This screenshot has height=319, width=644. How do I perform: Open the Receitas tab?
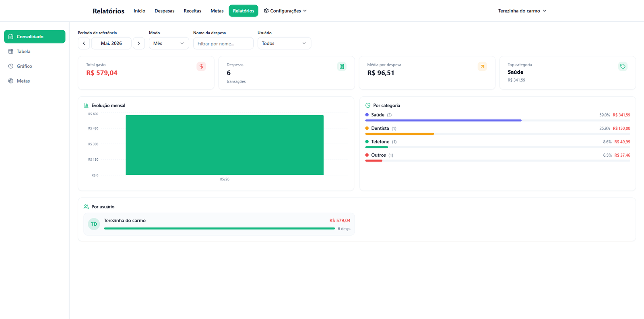coord(192,11)
